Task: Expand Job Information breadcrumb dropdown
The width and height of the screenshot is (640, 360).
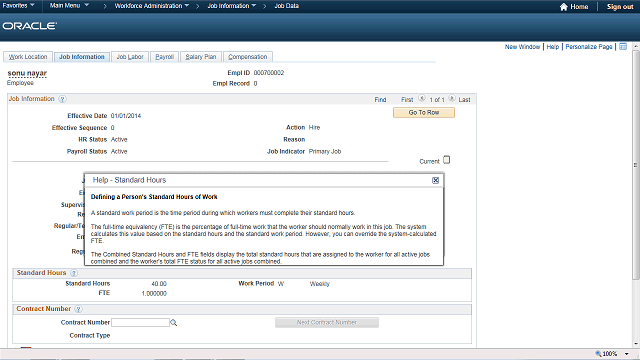Action: pos(231,6)
